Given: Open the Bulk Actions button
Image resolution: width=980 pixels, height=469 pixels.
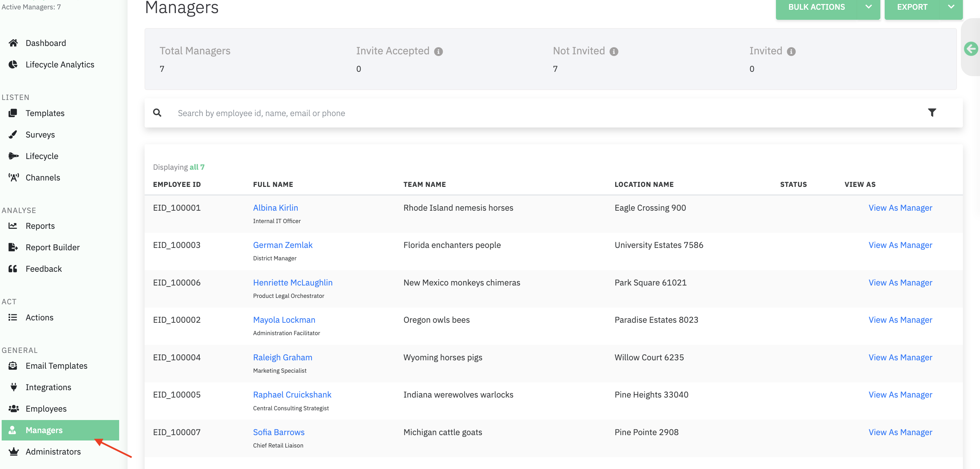Looking at the screenshot, I should click(x=816, y=7).
